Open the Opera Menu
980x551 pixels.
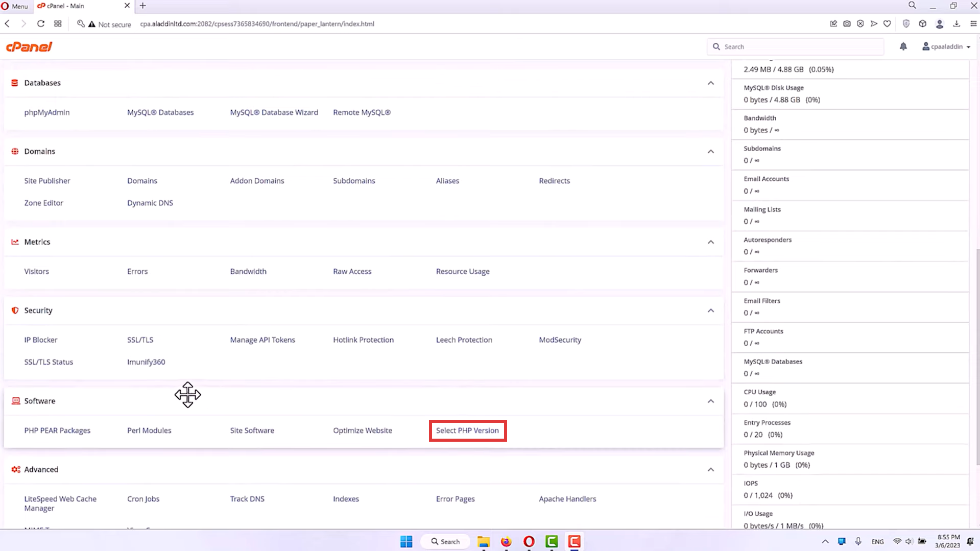[x=15, y=6]
